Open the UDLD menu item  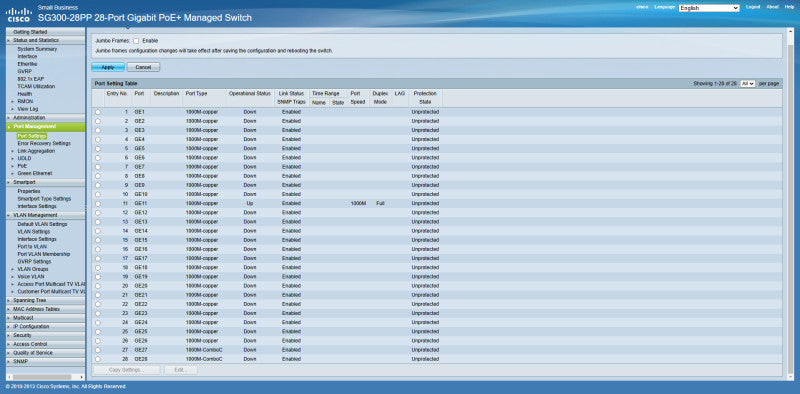[24, 158]
